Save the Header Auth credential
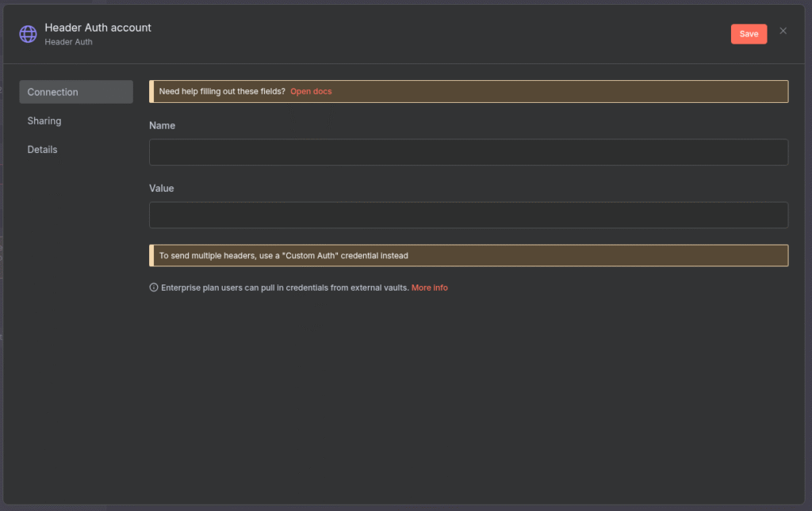 [x=748, y=34]
